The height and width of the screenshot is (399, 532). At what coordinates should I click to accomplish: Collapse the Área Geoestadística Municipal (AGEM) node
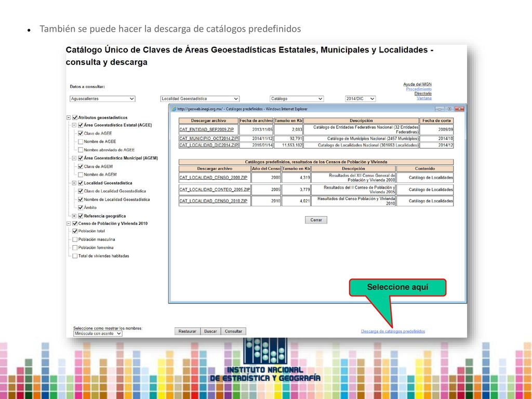point(74,158)
